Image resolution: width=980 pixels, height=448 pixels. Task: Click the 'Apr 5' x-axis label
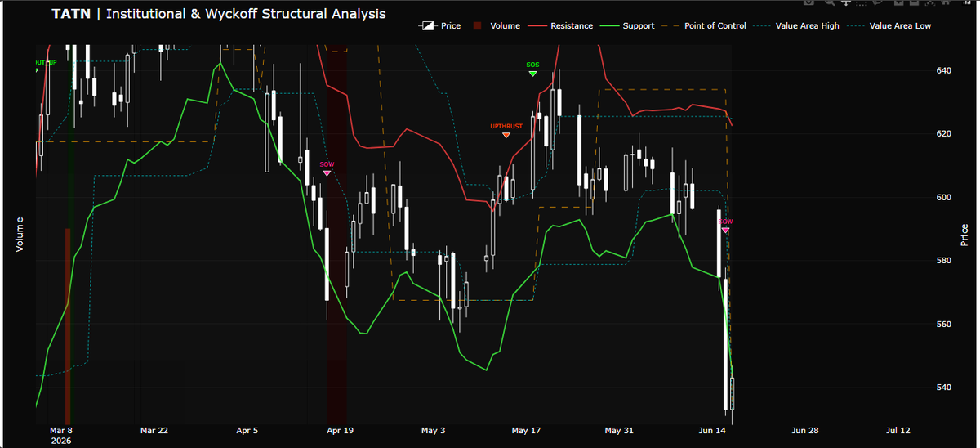tap(247, 430)
